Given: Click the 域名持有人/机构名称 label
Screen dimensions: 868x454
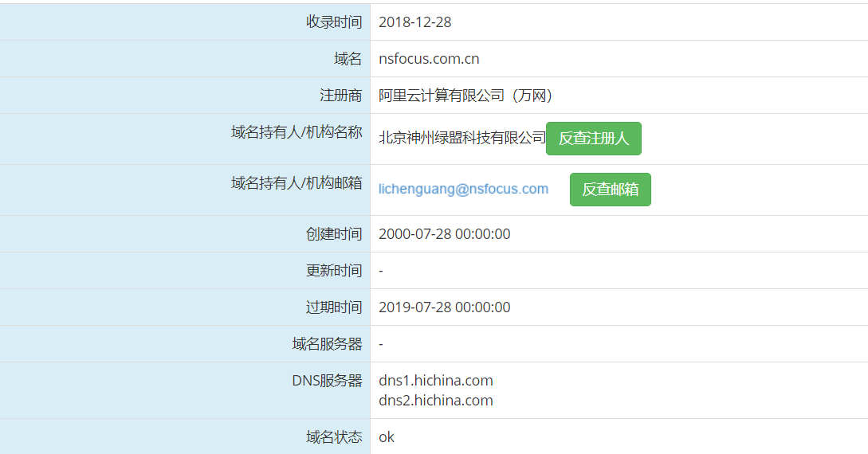Looking at the screenshot, I should [x=297, y=132].
